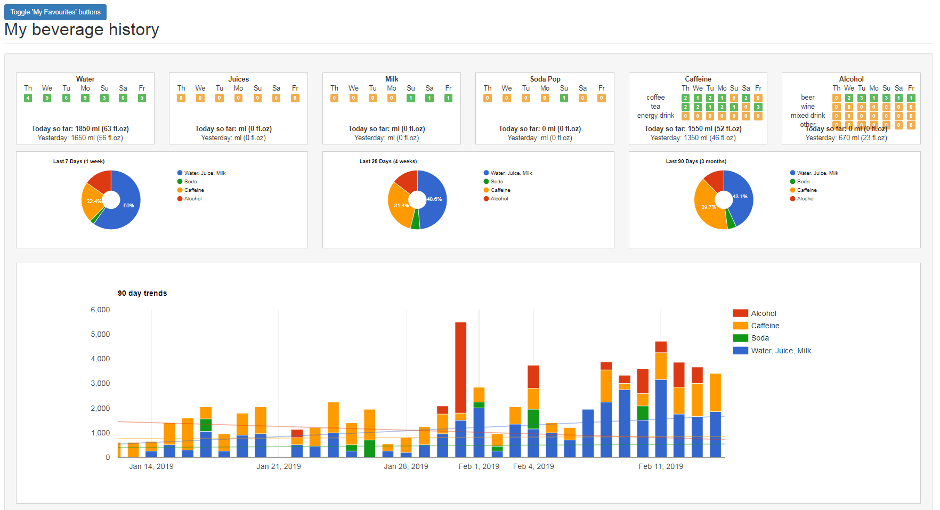Image resolution: width=940 pixels, height=510 pixels.
Task: Click the Water card Friday count badge
Action: (142, 98)
